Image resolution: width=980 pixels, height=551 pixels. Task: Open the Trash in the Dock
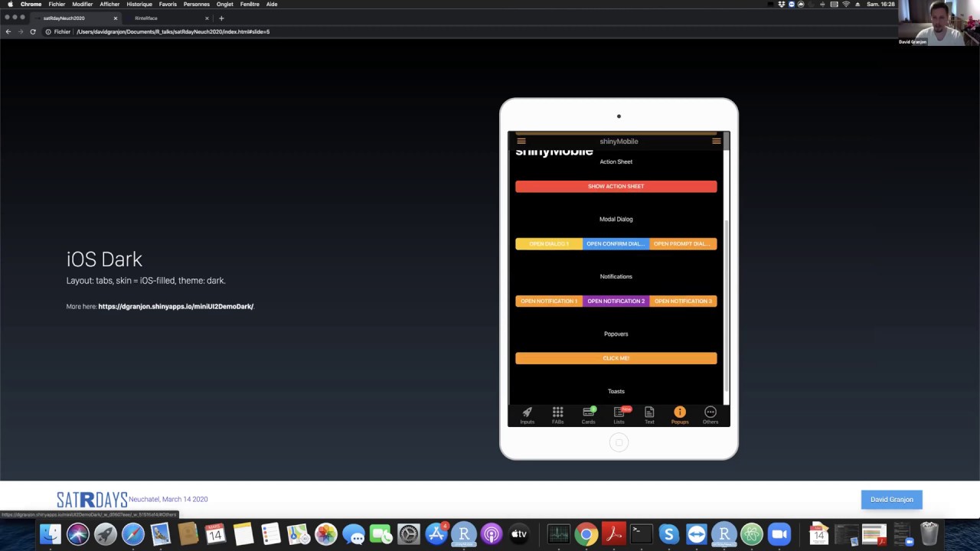(929, 533)
